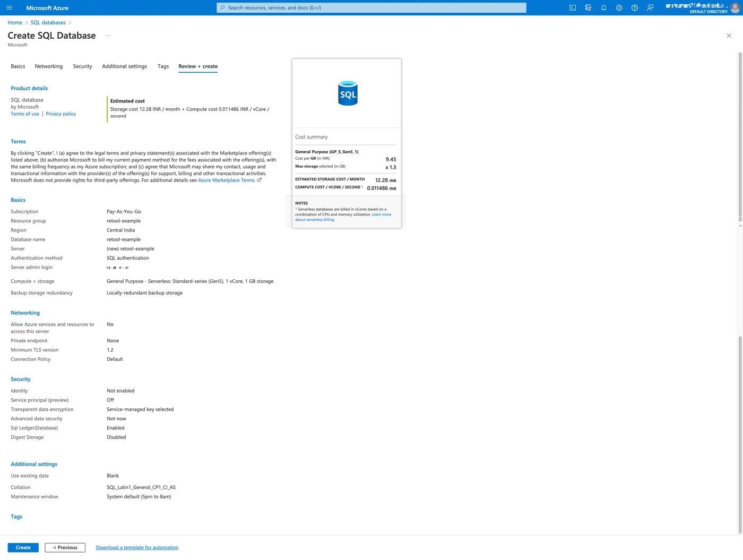The height and width of the screenshot is (560, 743).
Task: Open portal settings gear
Action: click(x=619, y=7)
